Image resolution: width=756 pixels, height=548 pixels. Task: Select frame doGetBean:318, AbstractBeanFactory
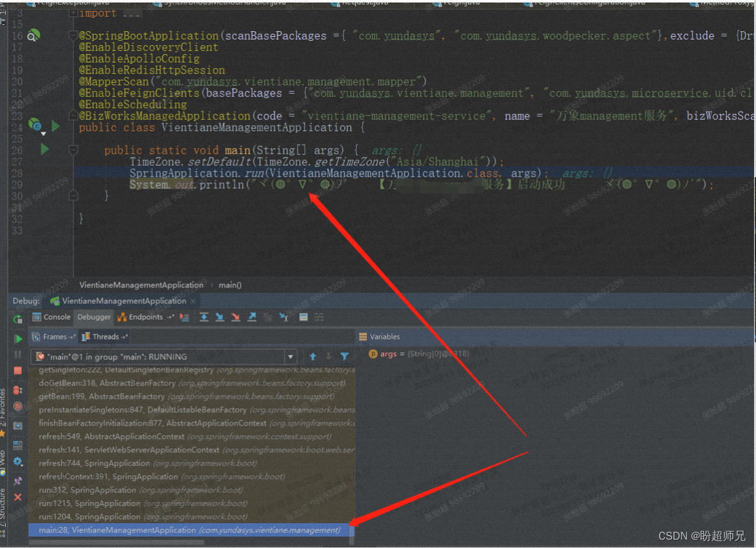[x=192, y=383]
